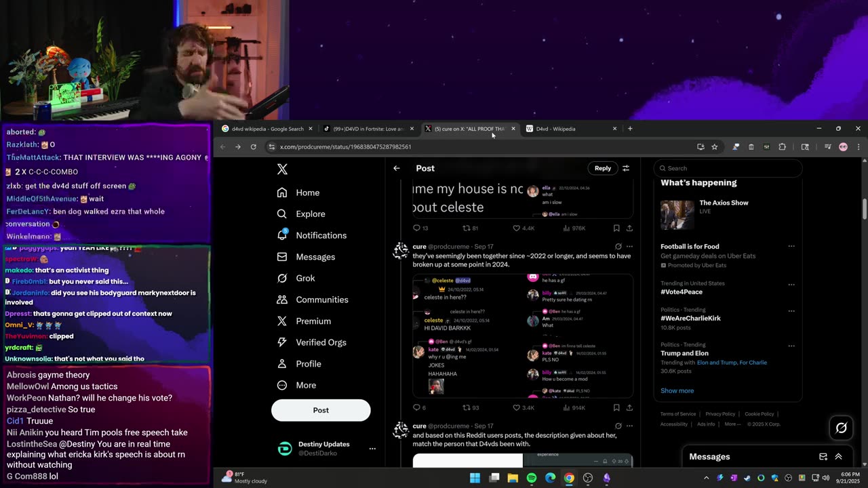Open Cookie Policy link
Screen dimensions: 868x488
tap(759, 414)
